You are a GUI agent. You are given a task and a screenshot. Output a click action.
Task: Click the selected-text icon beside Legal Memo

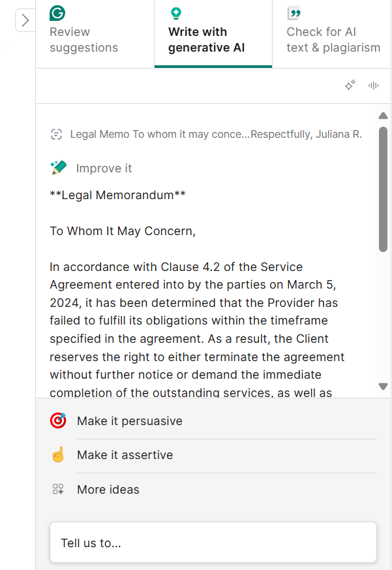pyautogui.click(x=57, y=135)
